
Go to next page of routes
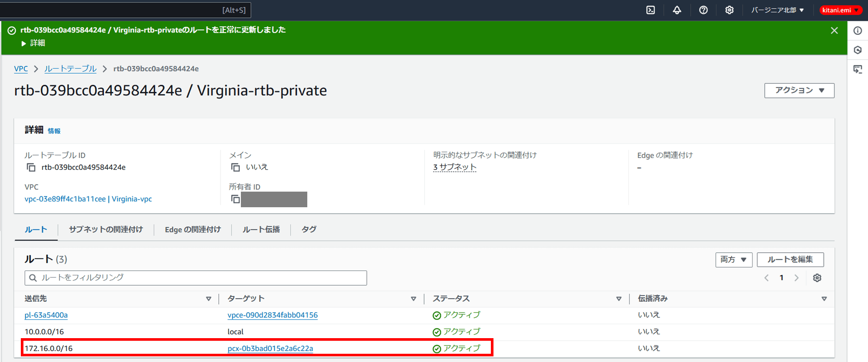[796, 278]
